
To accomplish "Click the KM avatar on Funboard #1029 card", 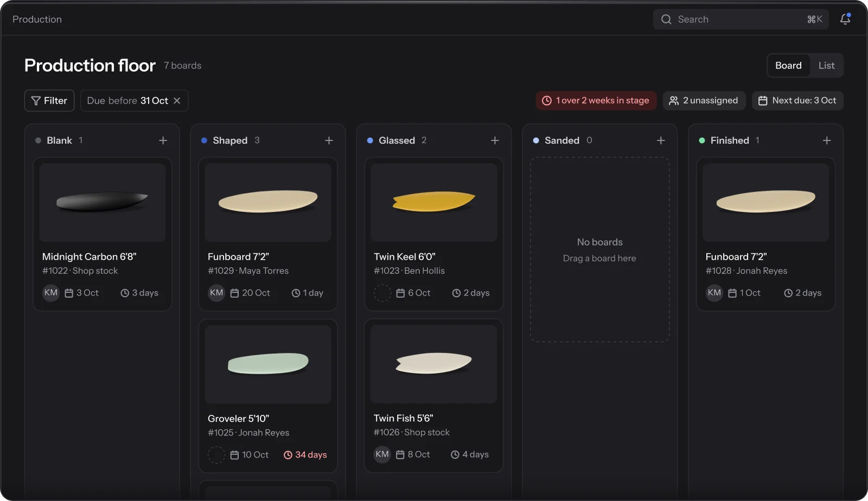I will pyautogui.click(x=216, y=293).
